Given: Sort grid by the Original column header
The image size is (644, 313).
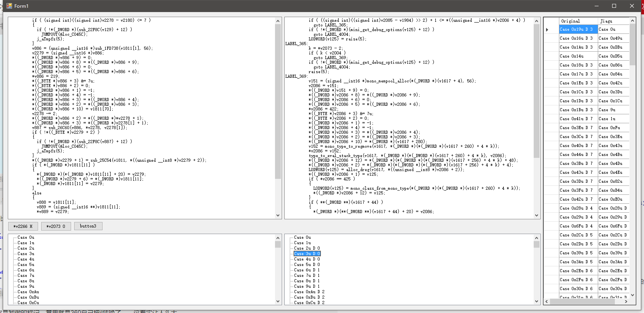Looking at the screenshot, I should point(578,21).
